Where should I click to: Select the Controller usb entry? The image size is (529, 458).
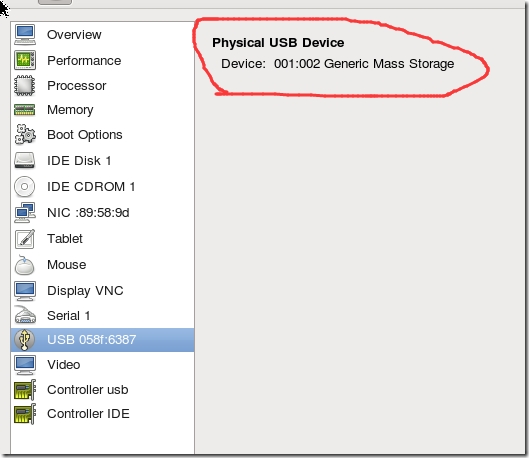tap(102, 390)
